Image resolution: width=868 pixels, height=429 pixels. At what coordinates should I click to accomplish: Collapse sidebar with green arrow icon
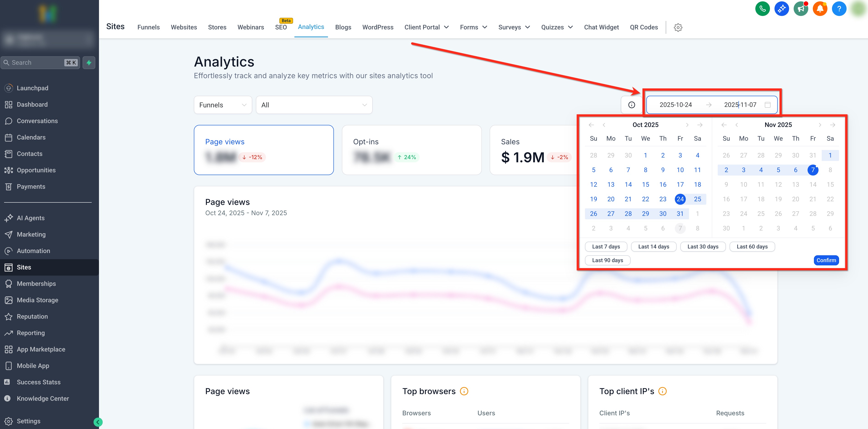pos(98,422)
